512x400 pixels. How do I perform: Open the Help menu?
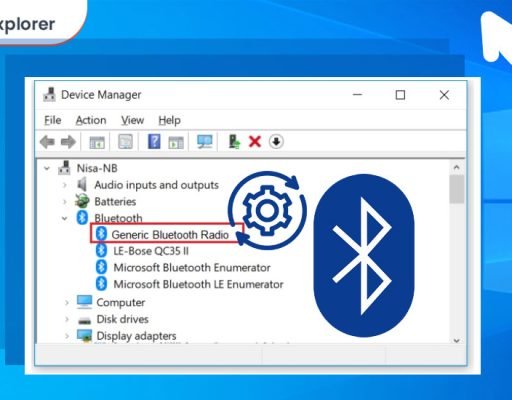pyautogui.click(x=169, y=120)
